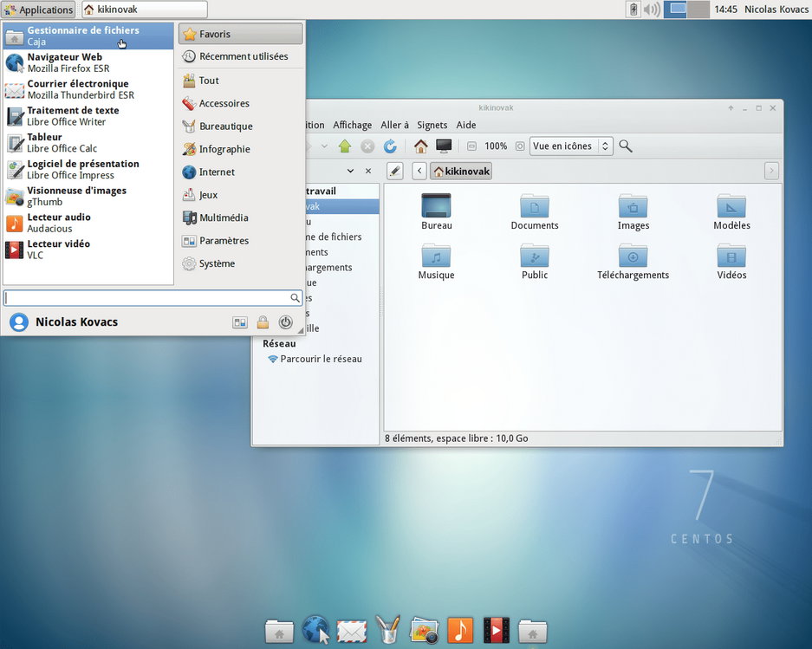Open the Aide menu
Image resolution: width=812 pixels, height=649 pixels.
click(466, 125)
